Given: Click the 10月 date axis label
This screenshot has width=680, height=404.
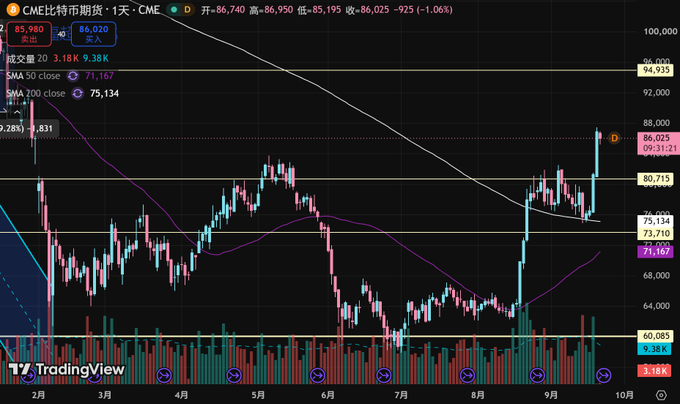Looking at the screenshot, I should coord(624,395).
